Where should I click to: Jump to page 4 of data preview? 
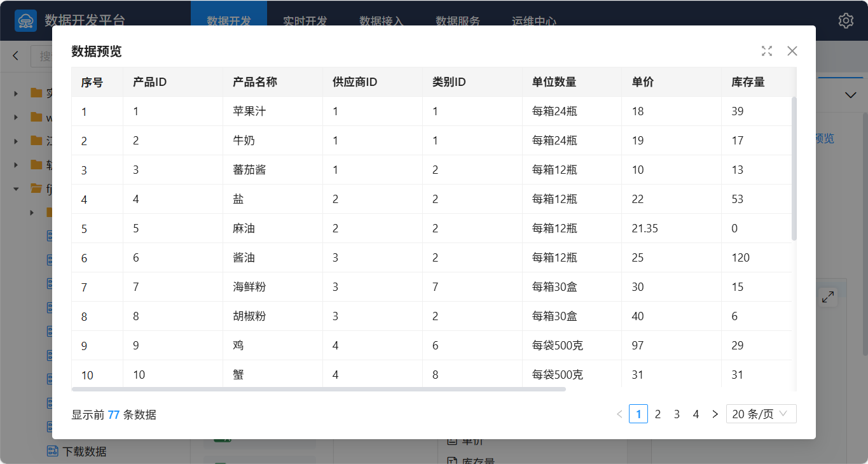(x=696, y=414)
